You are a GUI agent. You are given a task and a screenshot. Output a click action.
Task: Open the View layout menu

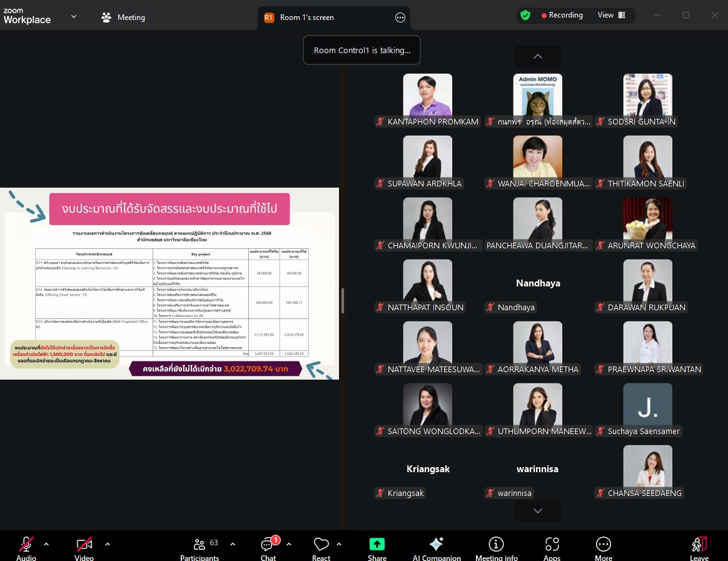click(x=611, y=15)
